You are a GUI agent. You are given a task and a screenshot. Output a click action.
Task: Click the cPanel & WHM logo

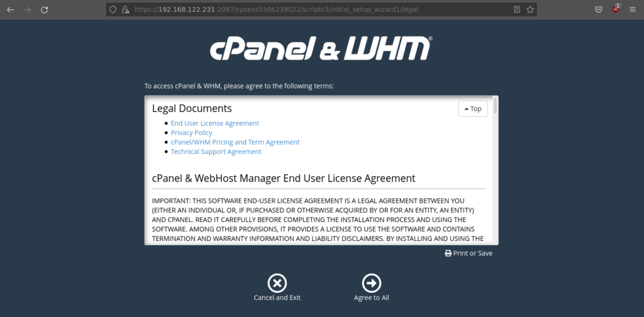point(321,48)
